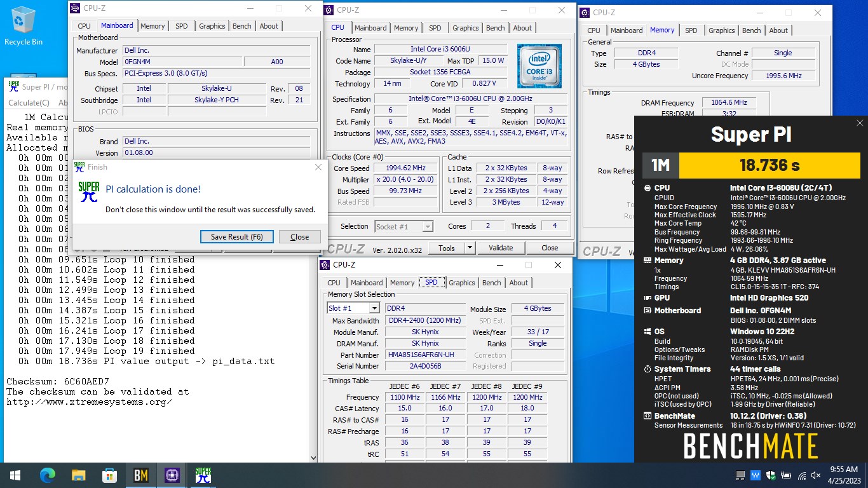Select SPD tab in right CPU-Z memory window
Viewport: 868px width, 488px height.
coord(691,30)
